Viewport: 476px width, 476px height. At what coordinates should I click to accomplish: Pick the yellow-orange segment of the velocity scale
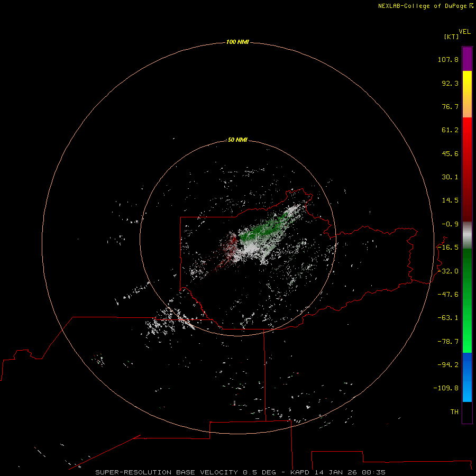467,94
